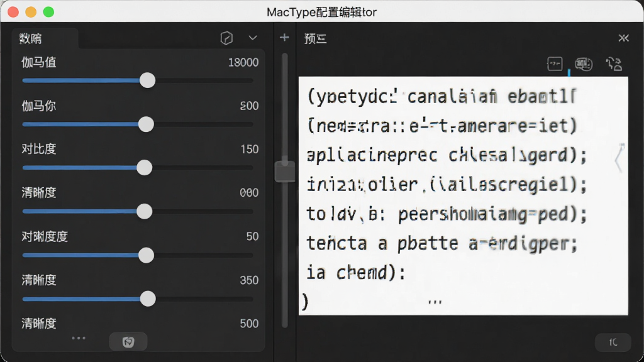Click the value 500 at panel bottom
644x362 pixels.
click(249, 324)
